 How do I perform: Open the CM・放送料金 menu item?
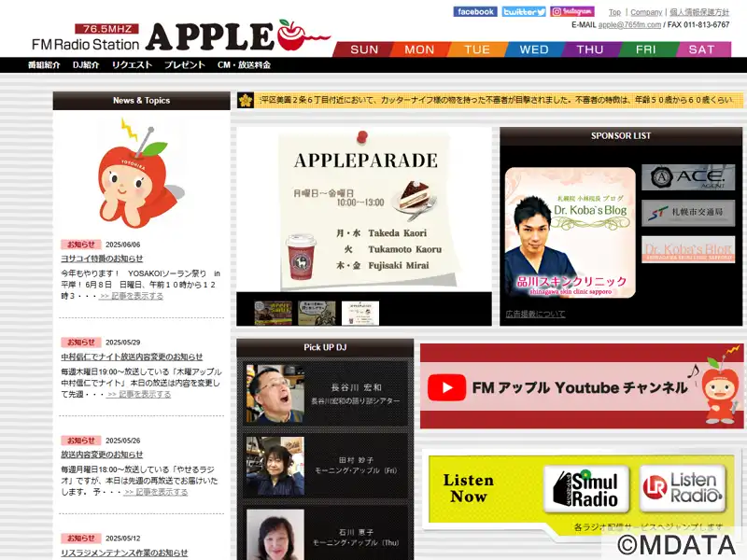click(244, 64)
